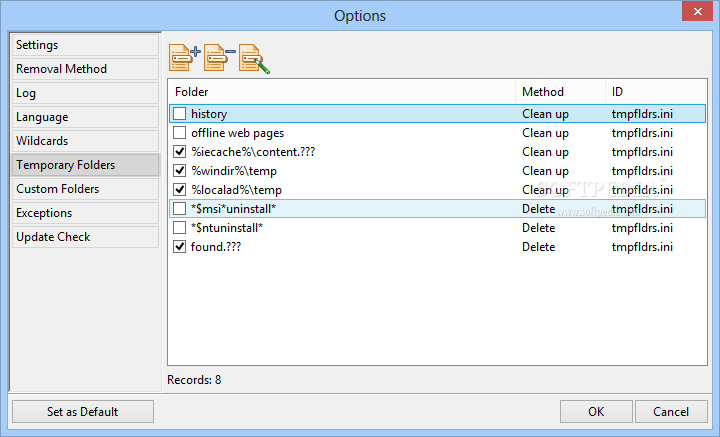Screen dimensions: 720x437
Task: Enable the *$msi*uninstall* checkbox
Action: pos(180,209)
